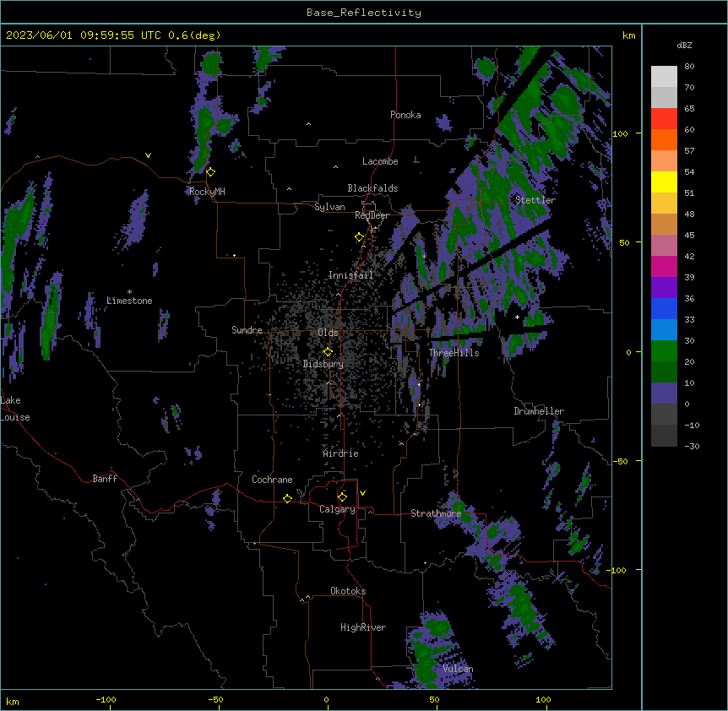This screenshot has width=728, height=711.
Task: Click the Lacombe city label
Action: click(x=380, y=161)
